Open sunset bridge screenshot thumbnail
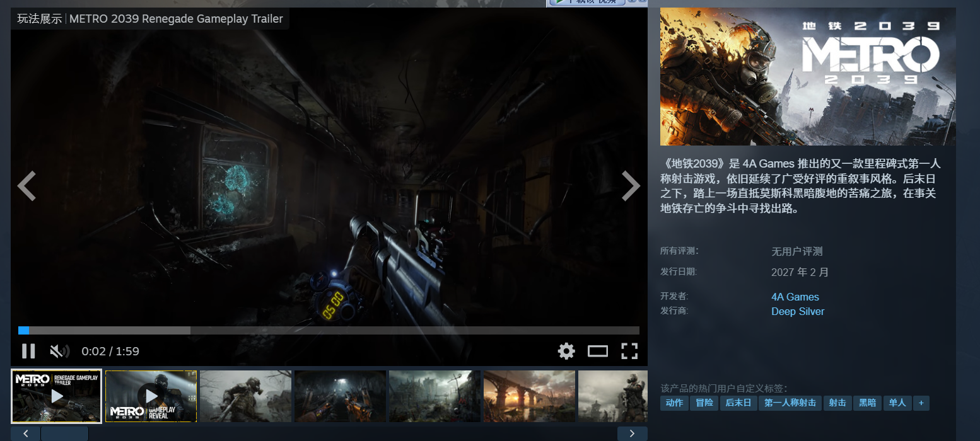Viewport: 980px width, 441px height. pos(530,396)
